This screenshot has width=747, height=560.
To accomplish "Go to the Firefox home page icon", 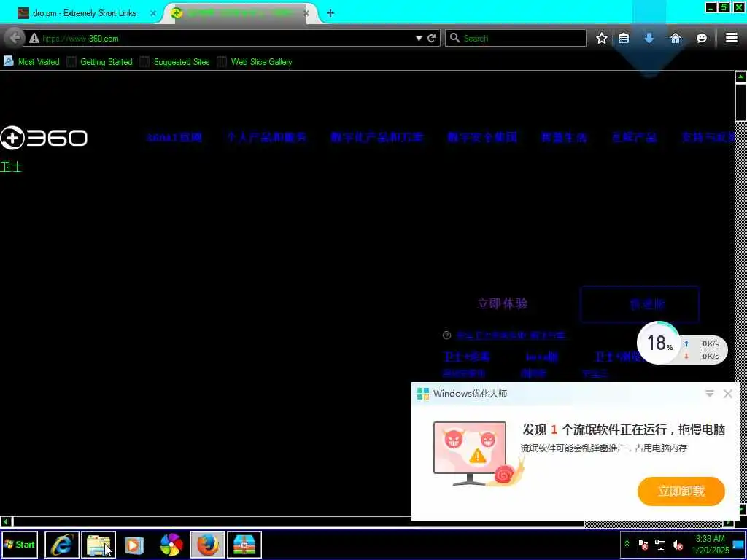I will coord(676,38).
